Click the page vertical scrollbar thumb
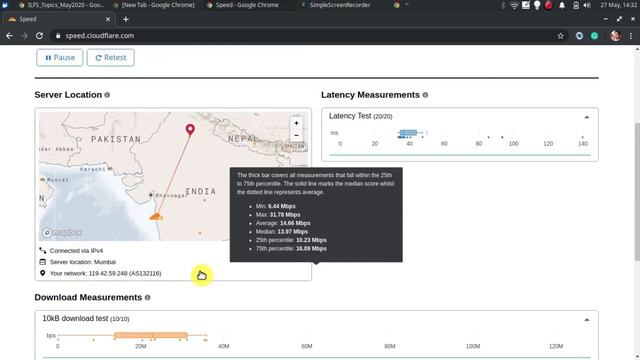The width and height of the screenshot is (640, 360). coord(637,191)
